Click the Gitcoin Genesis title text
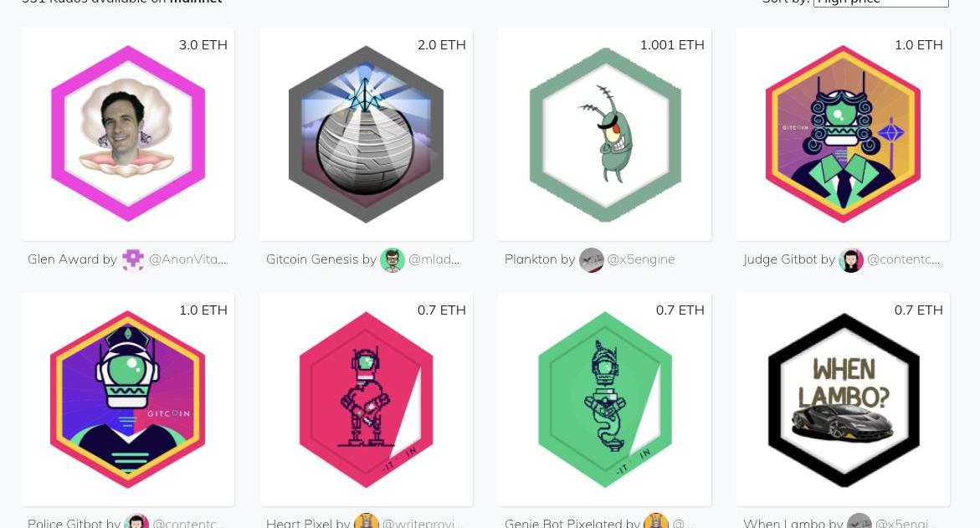980x528 pixels. click(312, 259)
